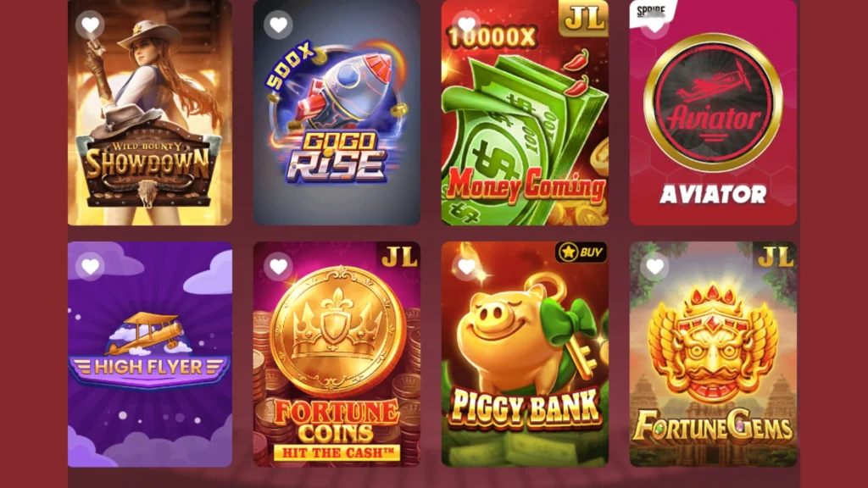Toggle heart icon on Fortune Gems
Screen dimensions: 868x488
tap(655, 267)
